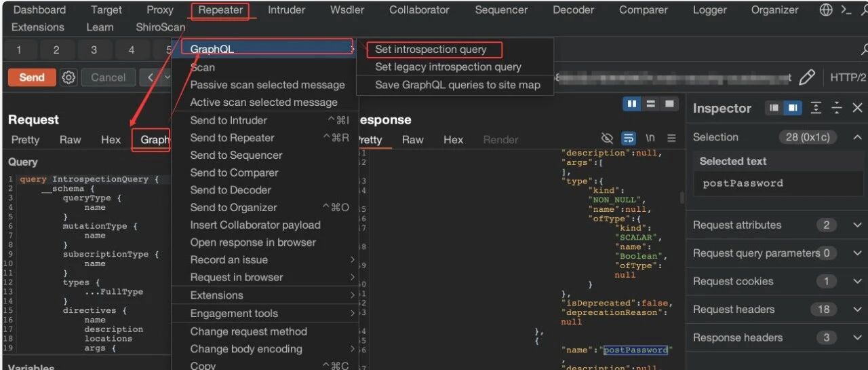The image size is (868, 370).
Task: Open Repeater send settings gear
Action: pyautogui.click(x=68, y=77)
